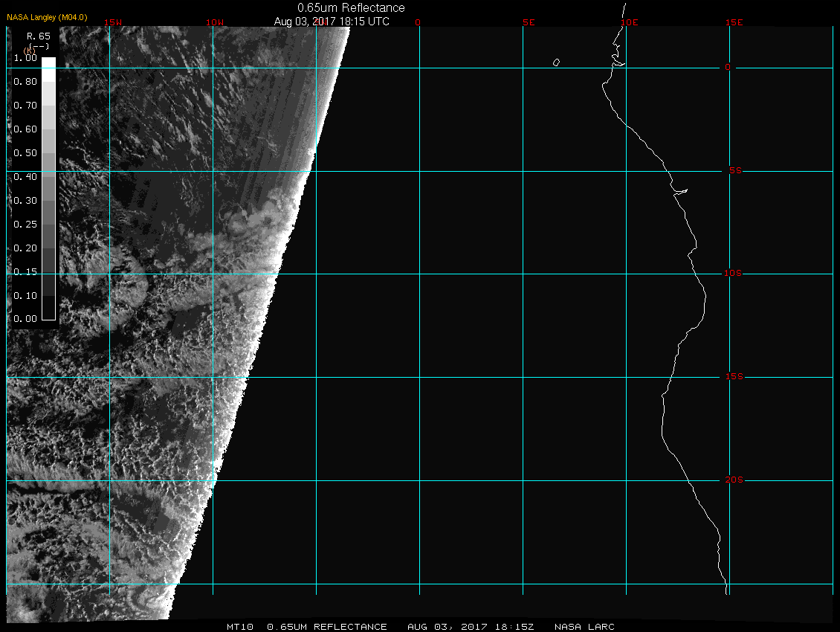This screenshot has width=840, height=632.
Task: Click the 'R.65' colorbar heading
Action: point(39,36)
